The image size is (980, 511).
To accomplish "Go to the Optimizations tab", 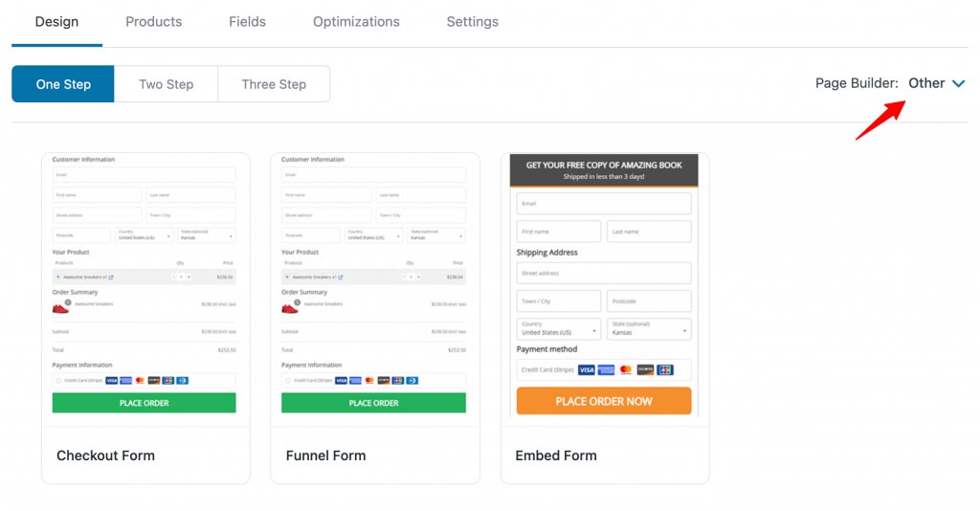I will [x=356, y=22].
